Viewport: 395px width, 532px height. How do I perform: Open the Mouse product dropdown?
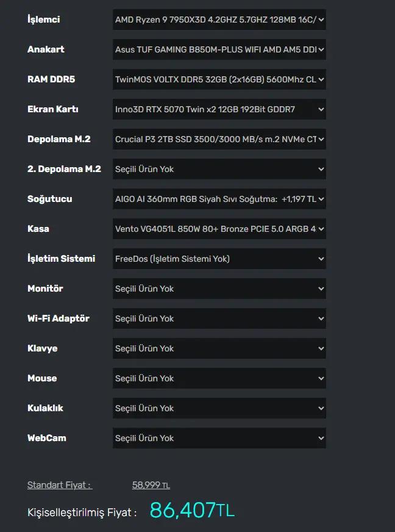coord(219,378)
